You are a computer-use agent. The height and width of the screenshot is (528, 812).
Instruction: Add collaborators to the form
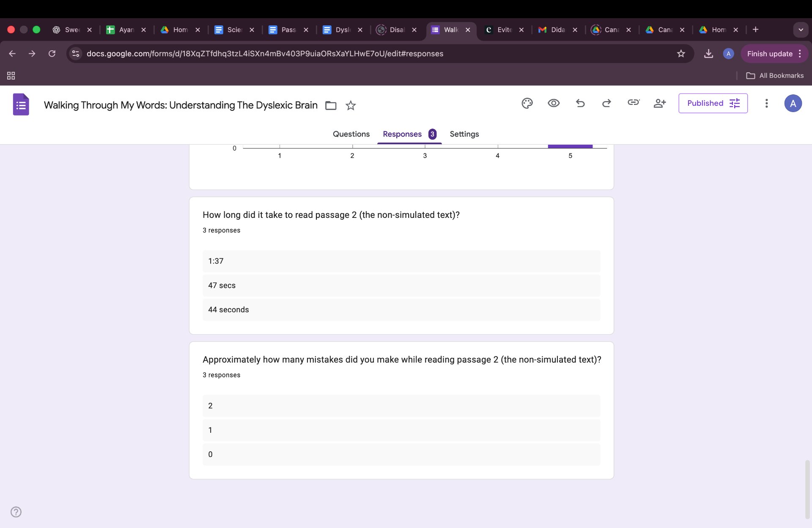(x=660, y=103)
